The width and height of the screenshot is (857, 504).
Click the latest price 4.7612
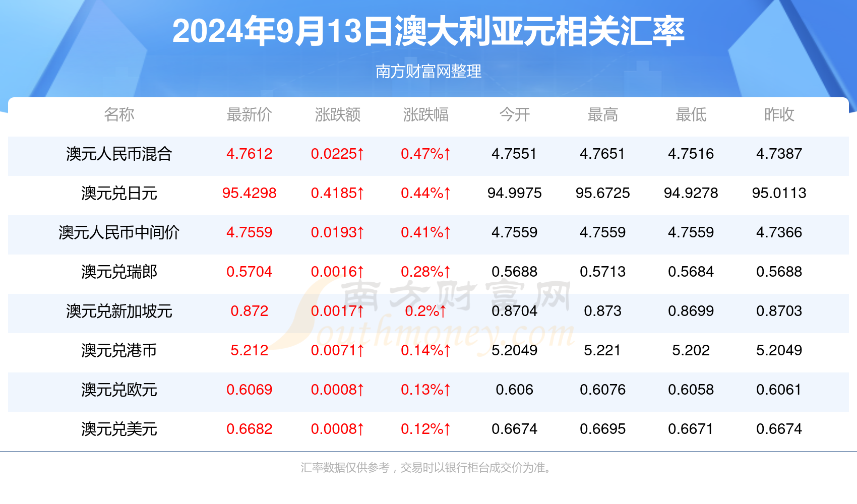(249, 154)
